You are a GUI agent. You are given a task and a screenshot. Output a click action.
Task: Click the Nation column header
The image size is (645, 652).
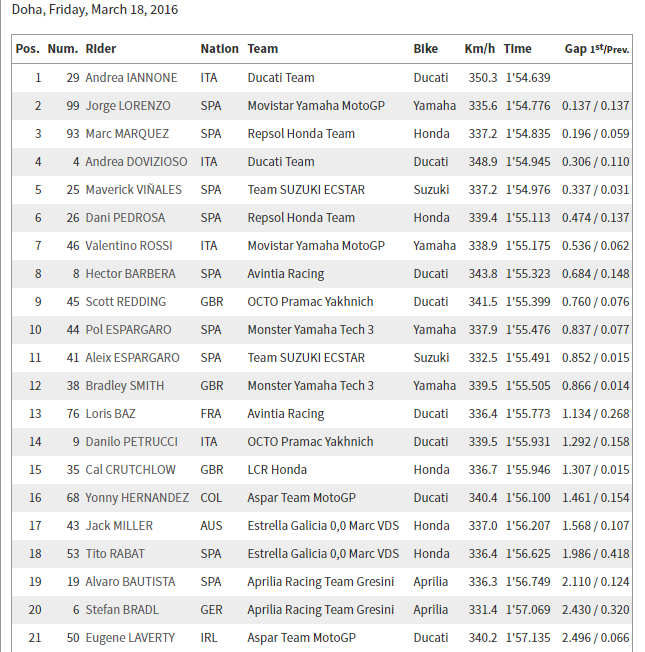click(219, 49)
